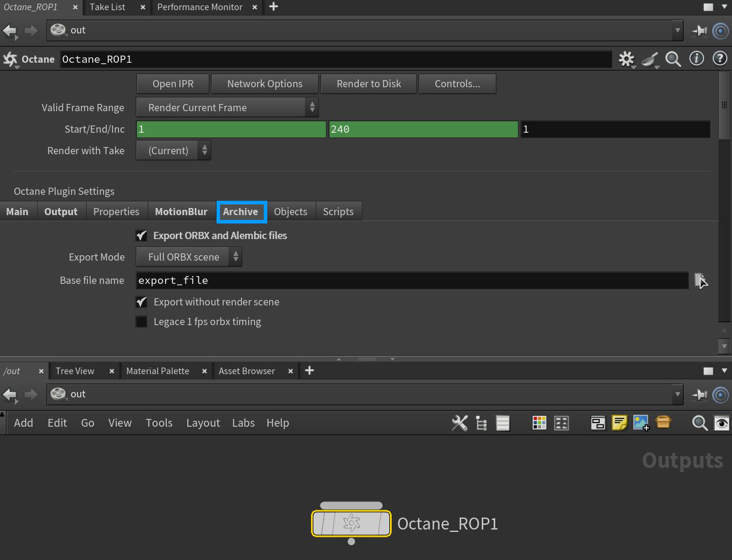Click the help question mark icon
Screen dimensions: 732x560
pos(719,59)
